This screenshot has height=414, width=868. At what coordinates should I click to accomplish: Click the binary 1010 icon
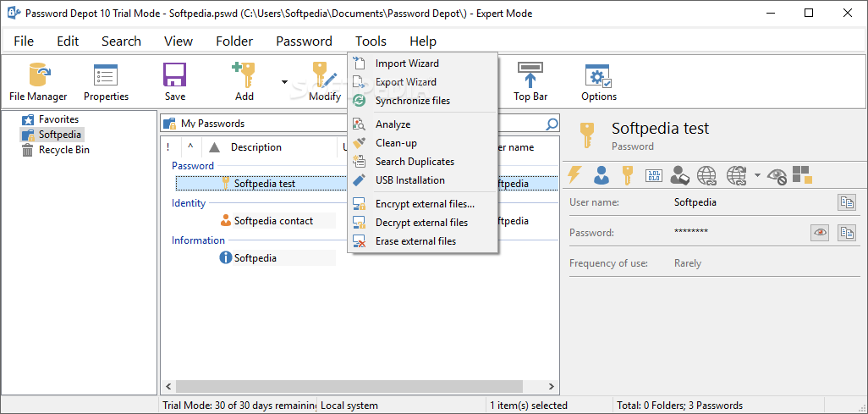tap(654, 176)
